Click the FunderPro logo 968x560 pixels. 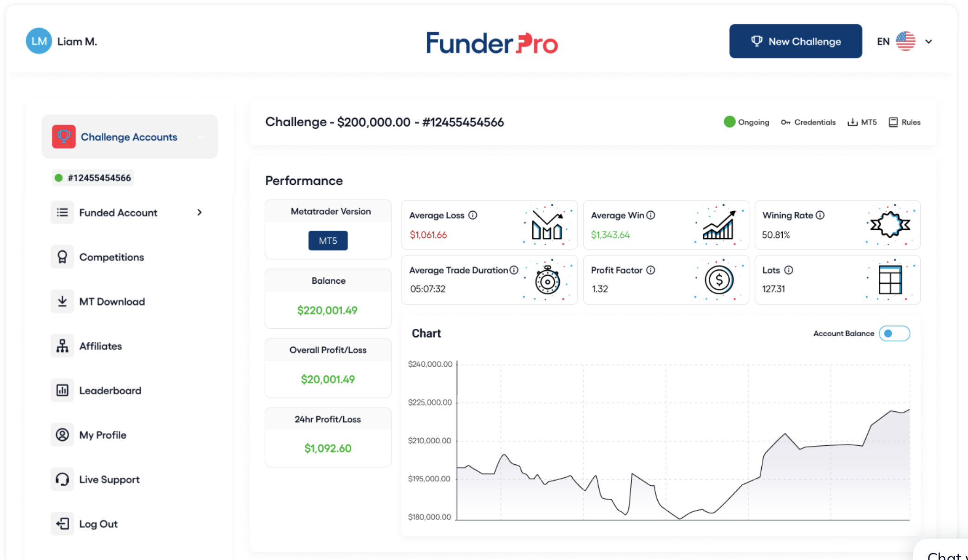point(492,43)
